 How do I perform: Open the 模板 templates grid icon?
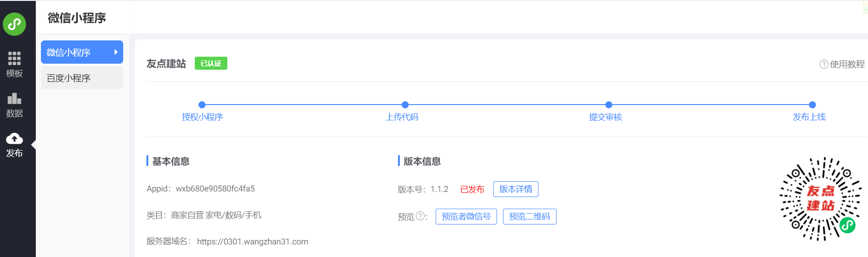[x=14, y=58]
